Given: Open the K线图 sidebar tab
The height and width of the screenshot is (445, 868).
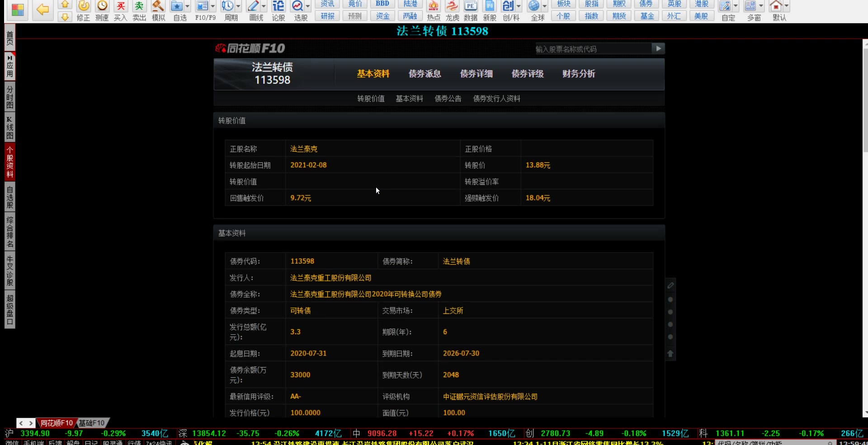Looking at the screenshot, I should tap(9, 127).
